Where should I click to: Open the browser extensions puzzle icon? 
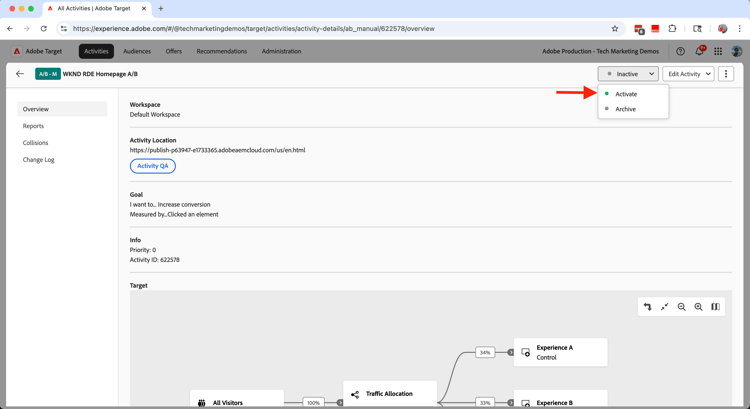coord(672,29)
